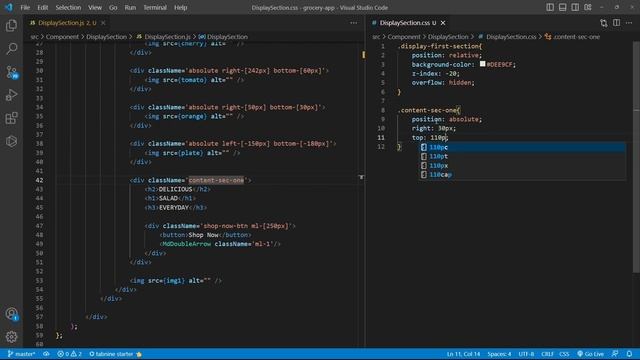Click the Go Live status button
640x360 pixels.
(x=590, y=354)
